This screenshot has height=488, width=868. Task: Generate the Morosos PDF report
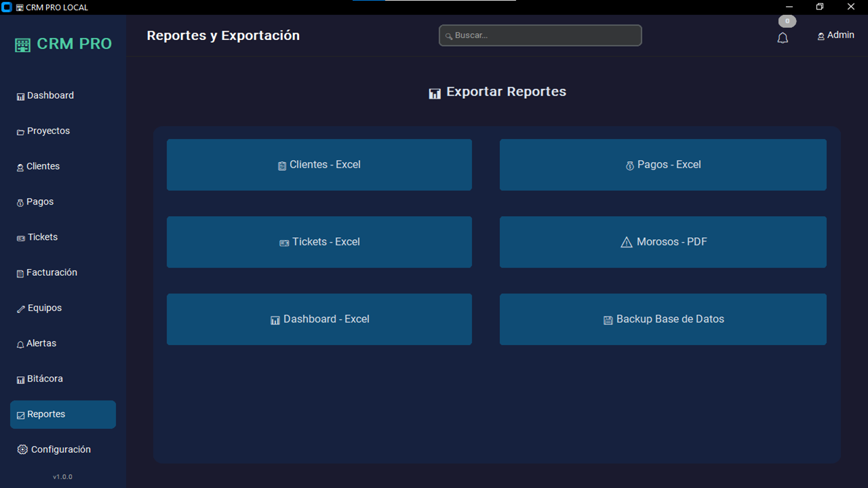663,241
